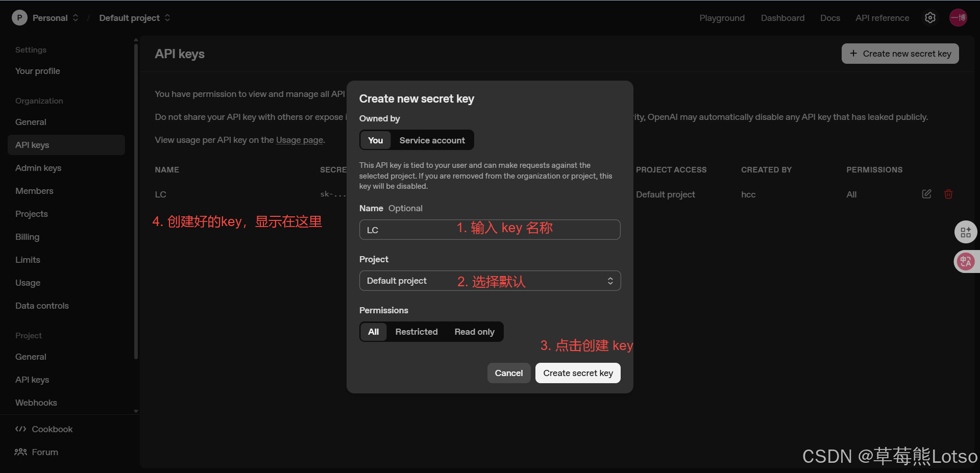Expand the Personal organization switcher

coord(75,18)
